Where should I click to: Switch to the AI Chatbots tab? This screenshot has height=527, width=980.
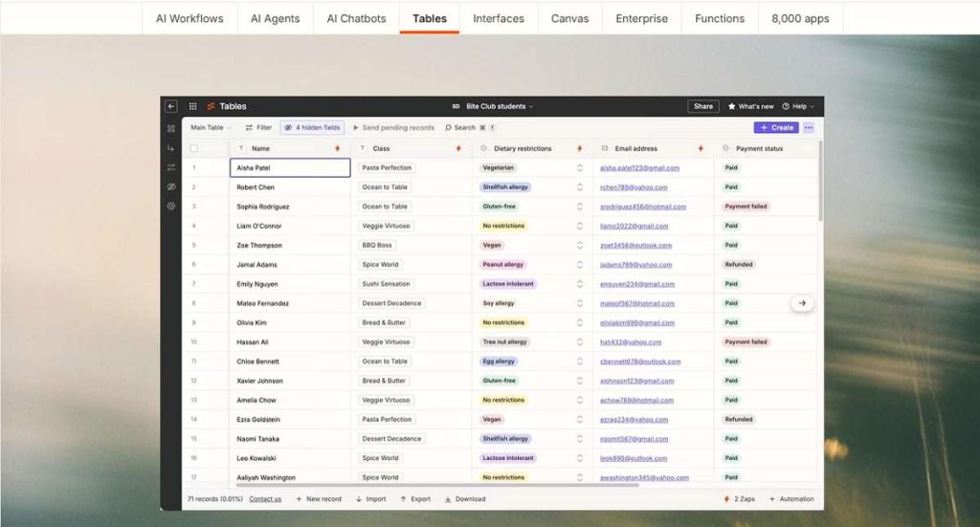pyautogui.click(x=356, y=19)
